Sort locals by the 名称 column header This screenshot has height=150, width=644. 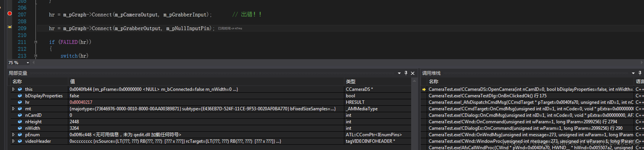pos(39,81)
